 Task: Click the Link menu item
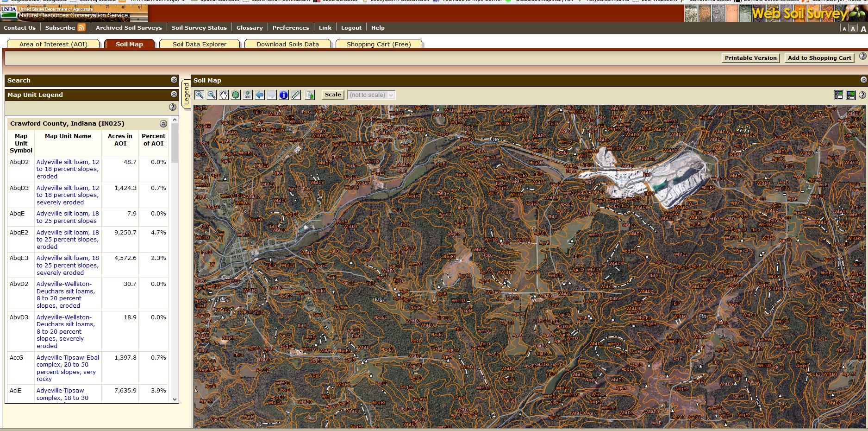click(x=325, y=28)
